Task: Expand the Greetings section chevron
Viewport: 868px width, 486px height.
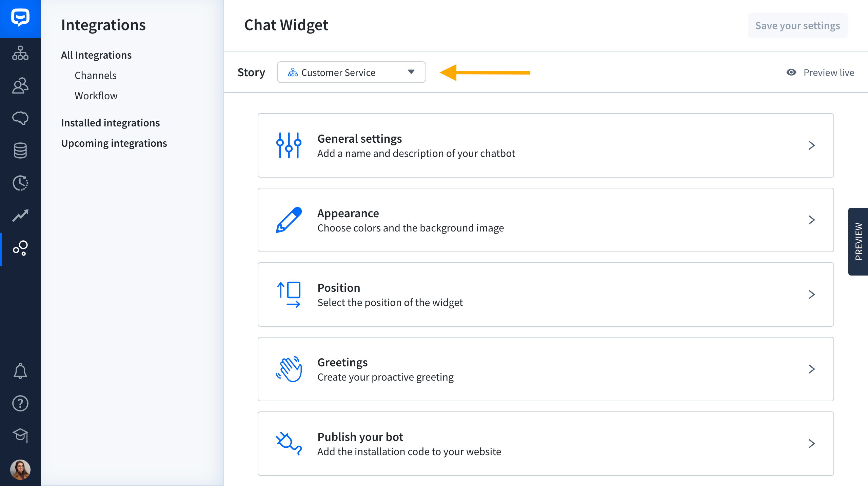Action: click(811, 369)
